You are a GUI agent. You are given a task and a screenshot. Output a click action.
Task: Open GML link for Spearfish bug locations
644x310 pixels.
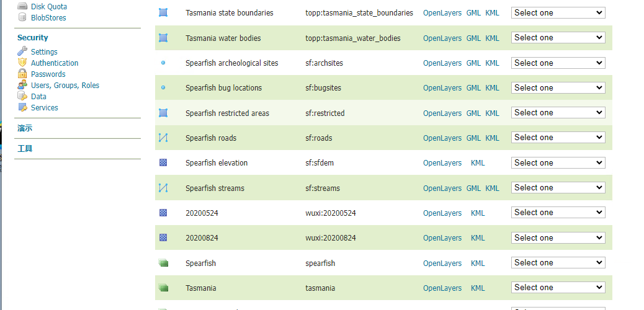[x=473, y=88]
